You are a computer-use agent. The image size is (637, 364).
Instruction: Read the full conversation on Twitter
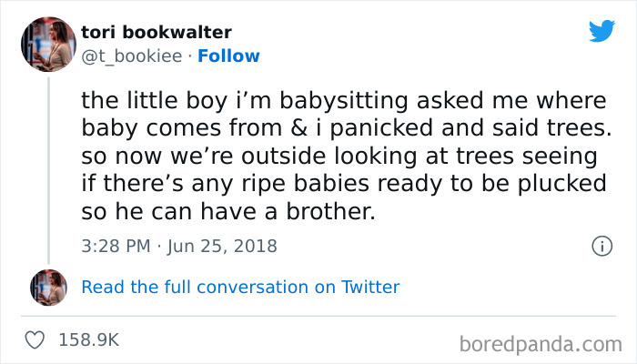(x=240, y=287)
